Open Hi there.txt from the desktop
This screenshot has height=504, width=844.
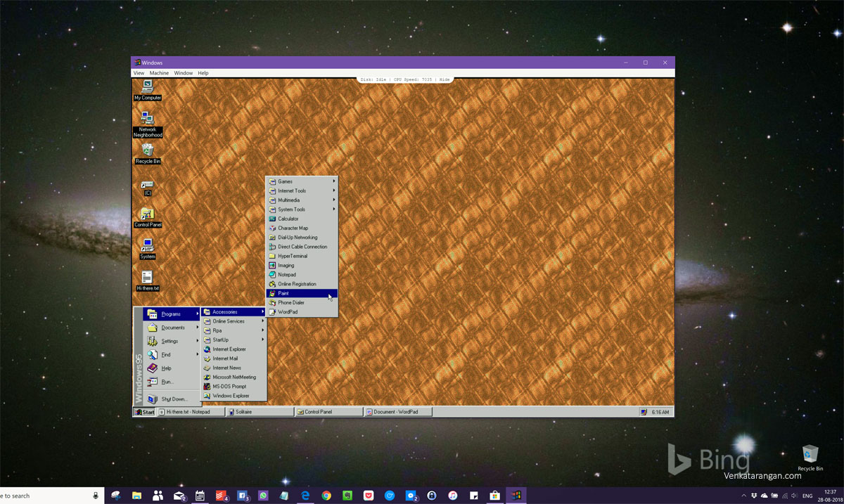tap(146, 278)
